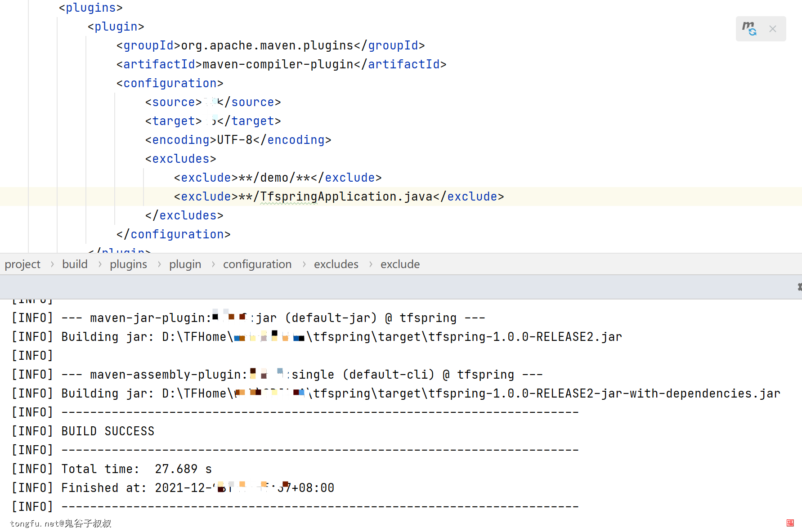Click the TfspringApplication.java exclude entry
The width and height of the screenshot is (802, 532).
[339, 197]
